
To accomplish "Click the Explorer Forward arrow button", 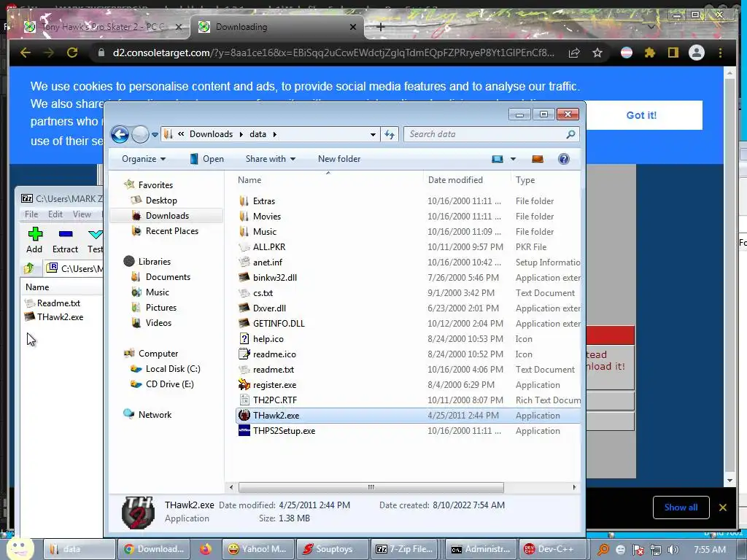I will [x=140, y=135].
